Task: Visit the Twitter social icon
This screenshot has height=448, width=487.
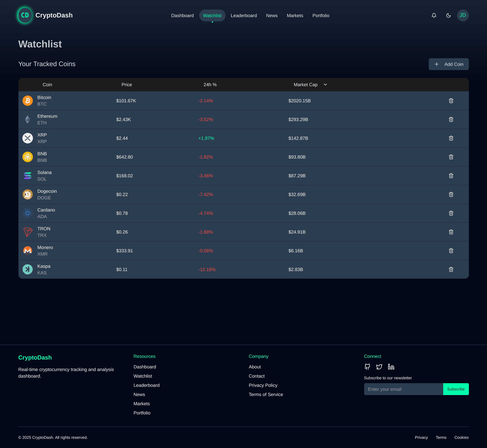Action: [x=379, y=367]
